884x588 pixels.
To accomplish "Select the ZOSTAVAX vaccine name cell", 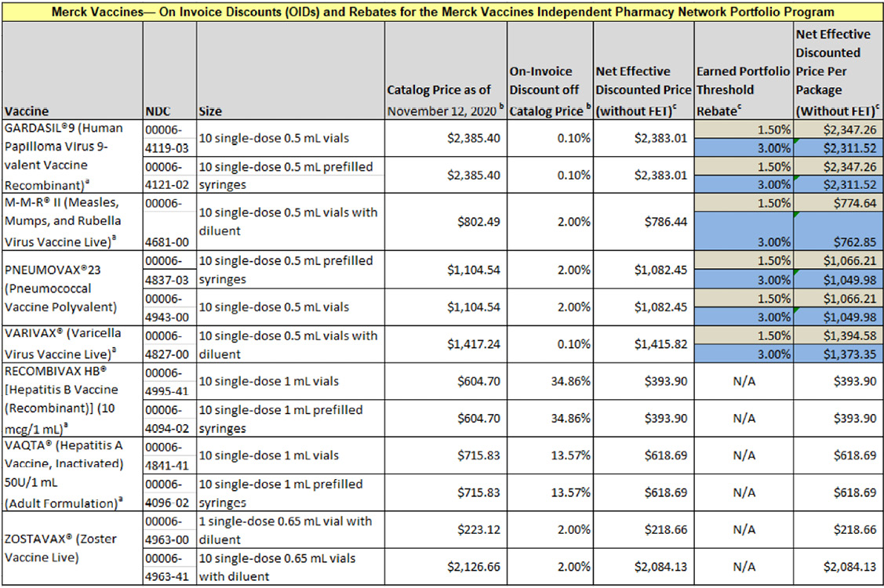I will pos(72,548).
